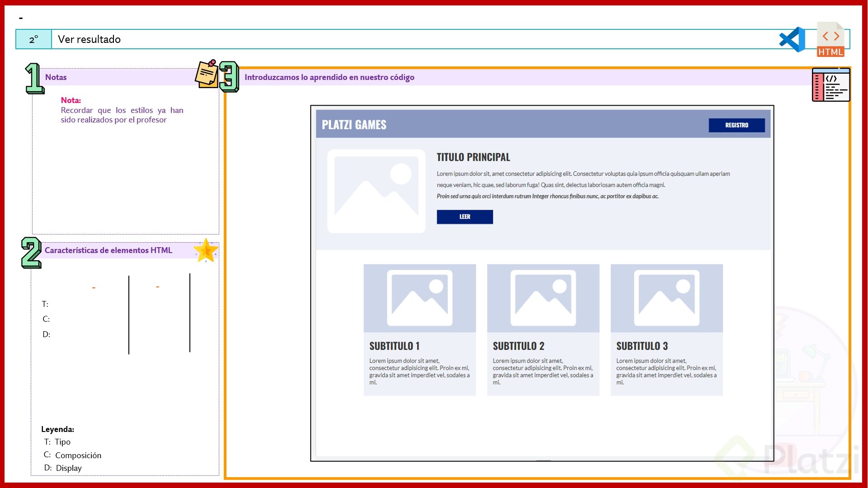Click the '2°' step number cell
This screenshot has height=488, width=868.
[34, 39]
